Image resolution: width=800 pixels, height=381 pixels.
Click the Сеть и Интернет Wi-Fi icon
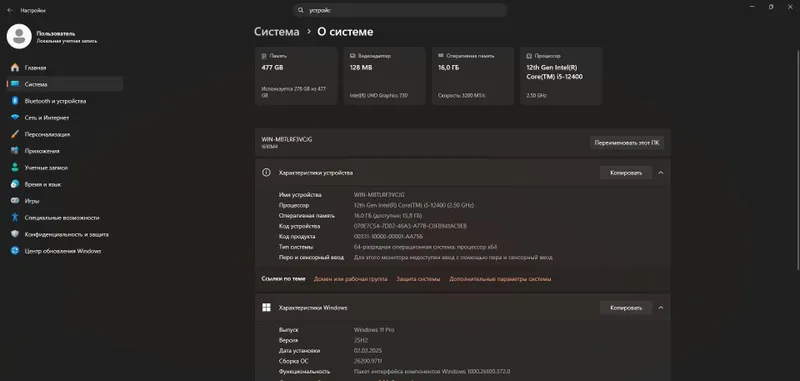[15, 118]
